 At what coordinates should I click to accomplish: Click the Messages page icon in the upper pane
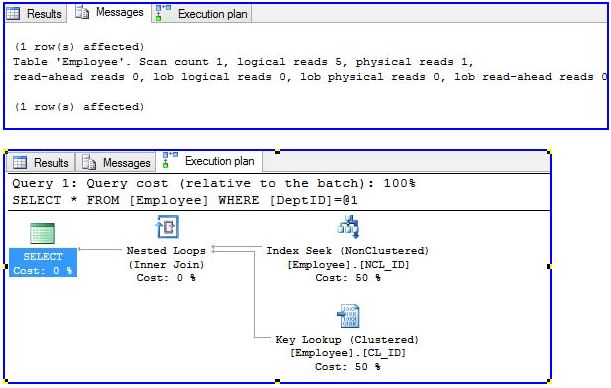click(x=82, y=12)
